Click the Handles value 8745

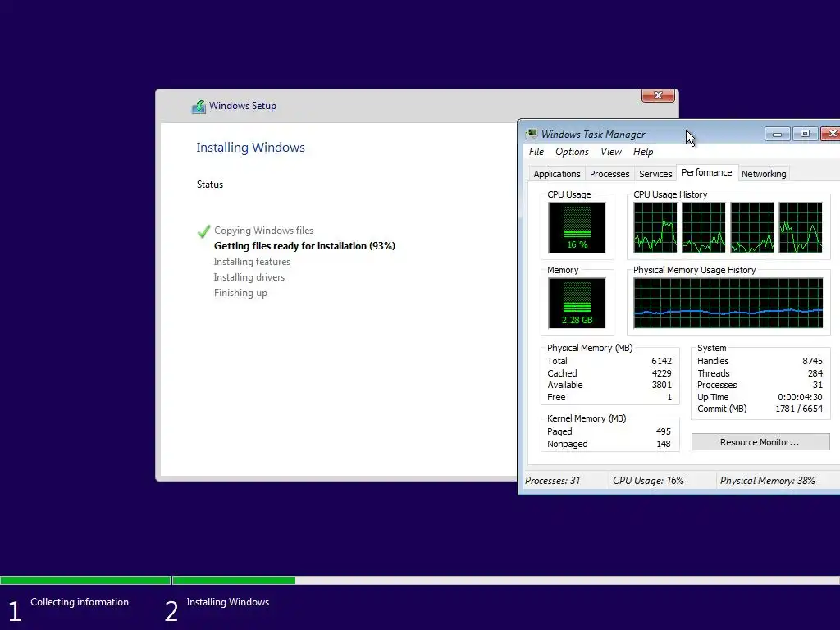tap(812, 361)
